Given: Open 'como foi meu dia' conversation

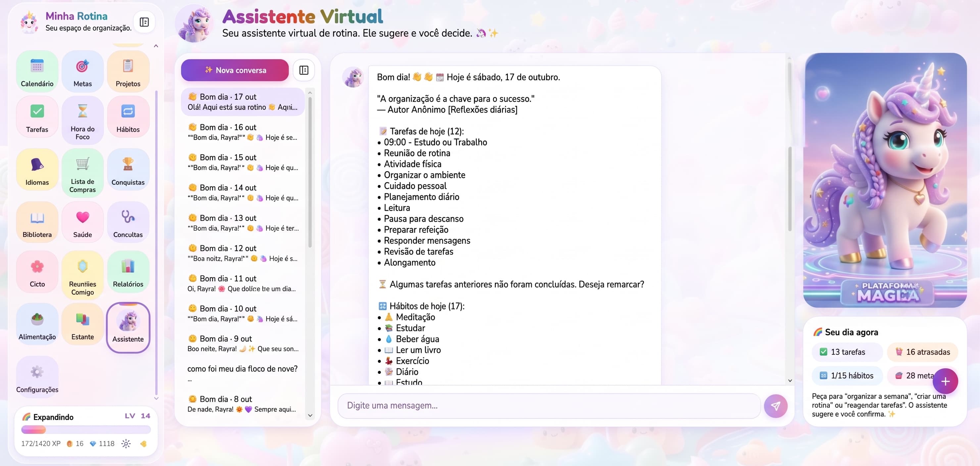Looking at the screenshot, I should coord(243,374).
